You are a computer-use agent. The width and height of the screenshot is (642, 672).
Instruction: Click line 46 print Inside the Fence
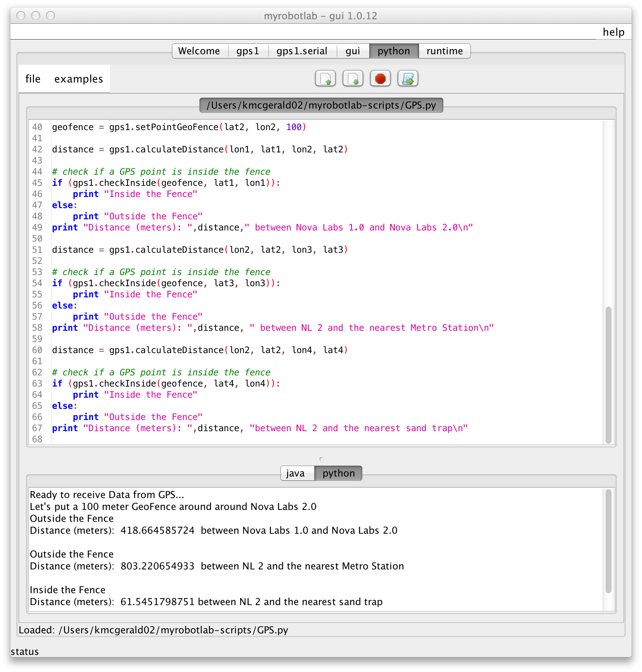[135, 194]
